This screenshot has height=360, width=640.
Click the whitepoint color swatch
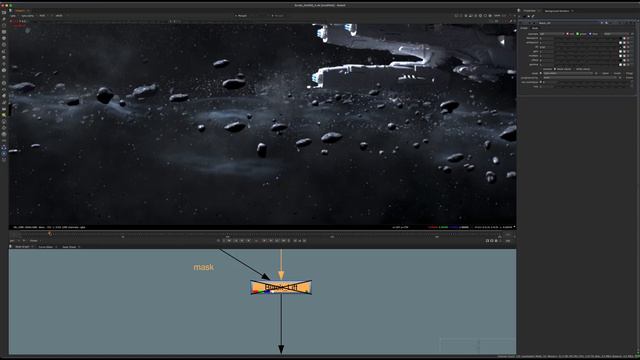(x=620, y=43)
